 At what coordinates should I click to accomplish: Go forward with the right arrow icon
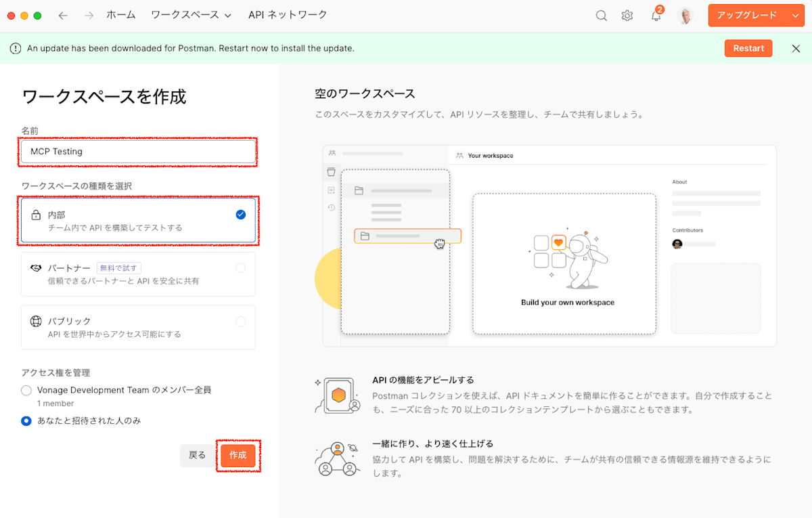89,15
